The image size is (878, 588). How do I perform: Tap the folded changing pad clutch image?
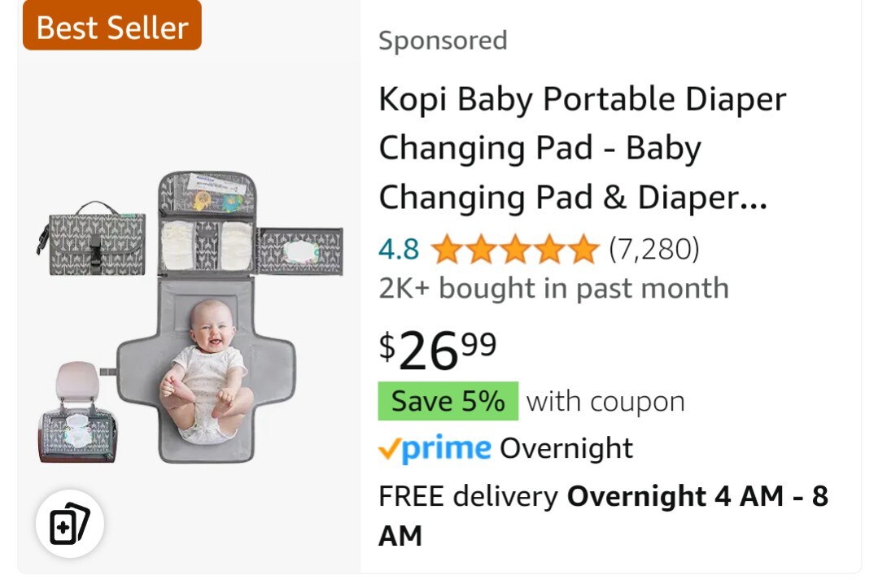coord(92,239)
